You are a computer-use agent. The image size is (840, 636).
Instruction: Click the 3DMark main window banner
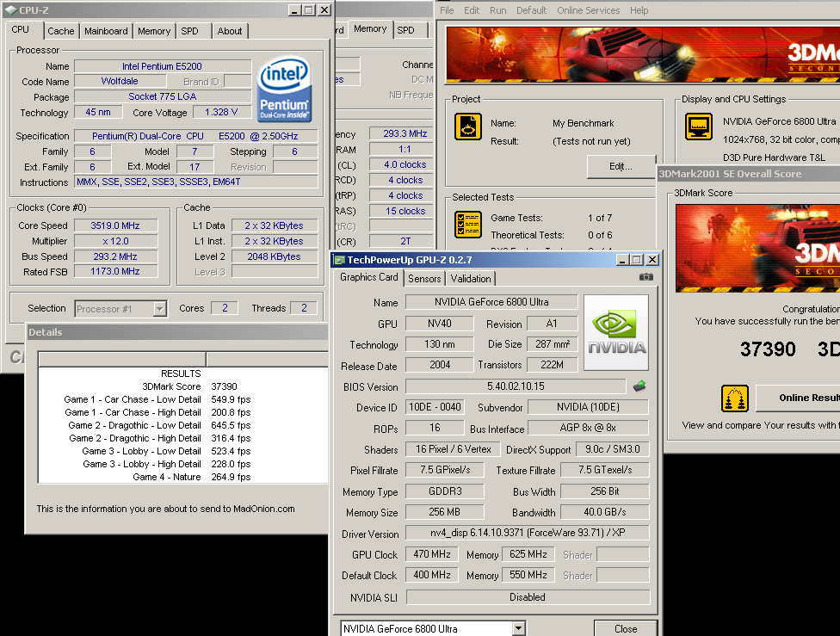(x=643, y=55)
